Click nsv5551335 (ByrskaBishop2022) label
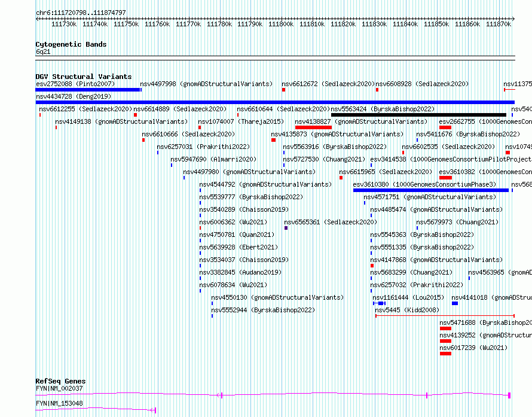 click(x=422, y=247)
